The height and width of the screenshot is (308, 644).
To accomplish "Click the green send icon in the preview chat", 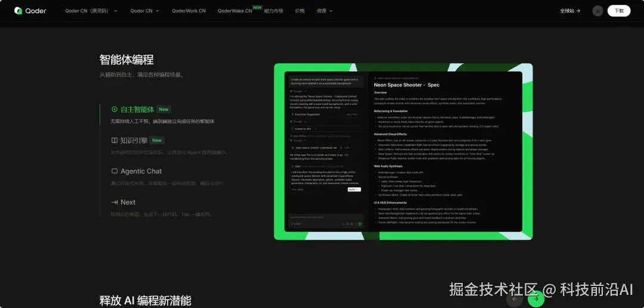I will [360, 224].
